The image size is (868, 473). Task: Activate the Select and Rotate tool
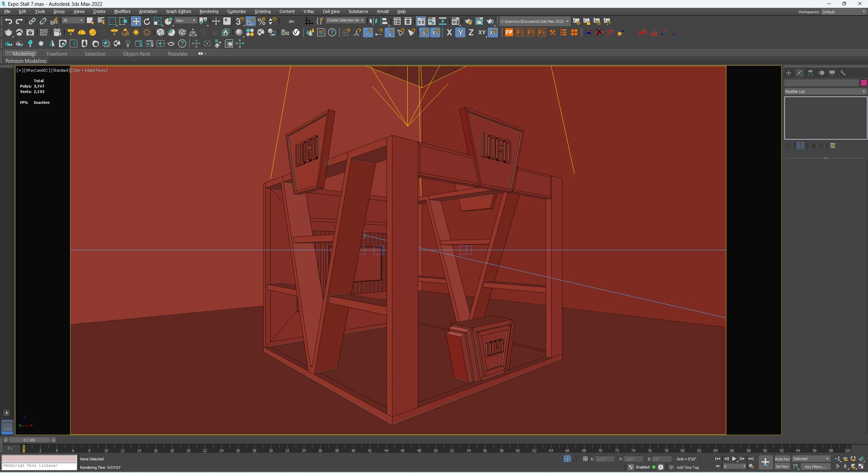point(146,21)
